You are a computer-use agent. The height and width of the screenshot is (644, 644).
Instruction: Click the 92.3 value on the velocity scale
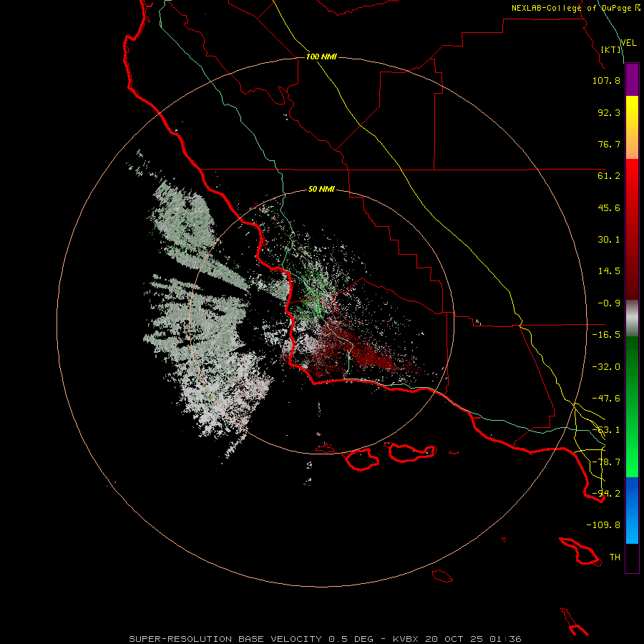pos(609,112)
